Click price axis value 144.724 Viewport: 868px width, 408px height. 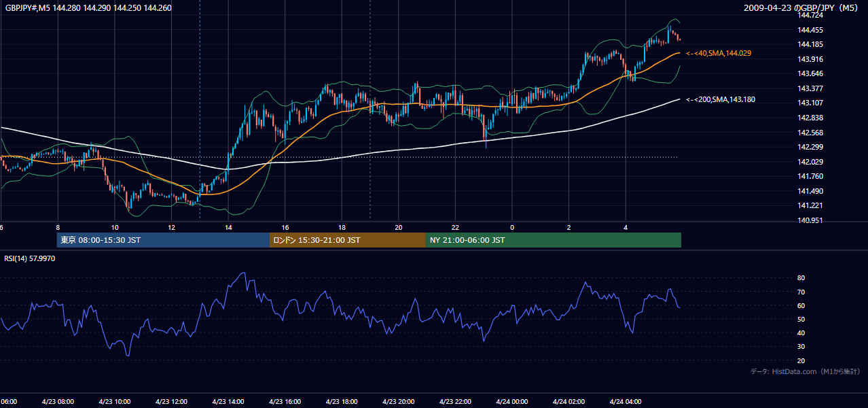point(810,16)
